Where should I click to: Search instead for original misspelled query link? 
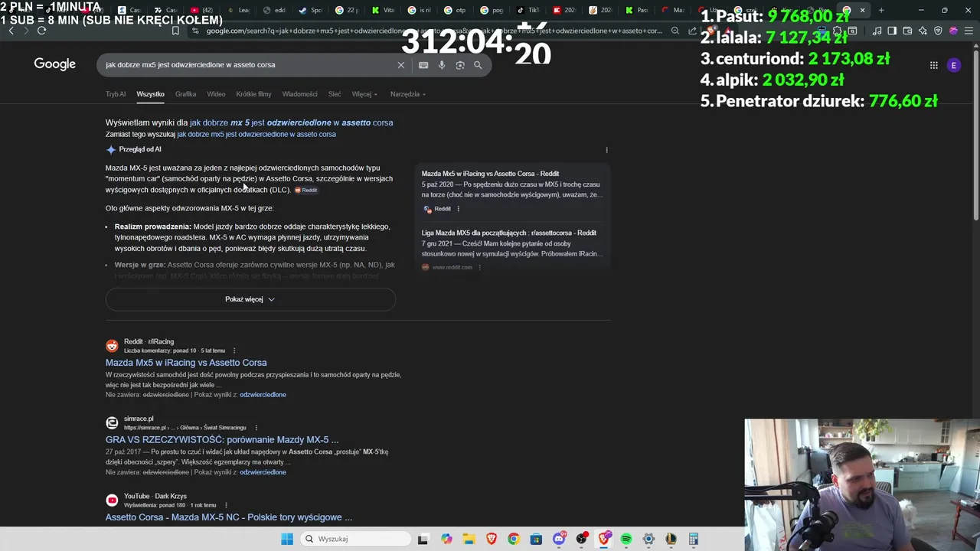[x=256, y=135]
